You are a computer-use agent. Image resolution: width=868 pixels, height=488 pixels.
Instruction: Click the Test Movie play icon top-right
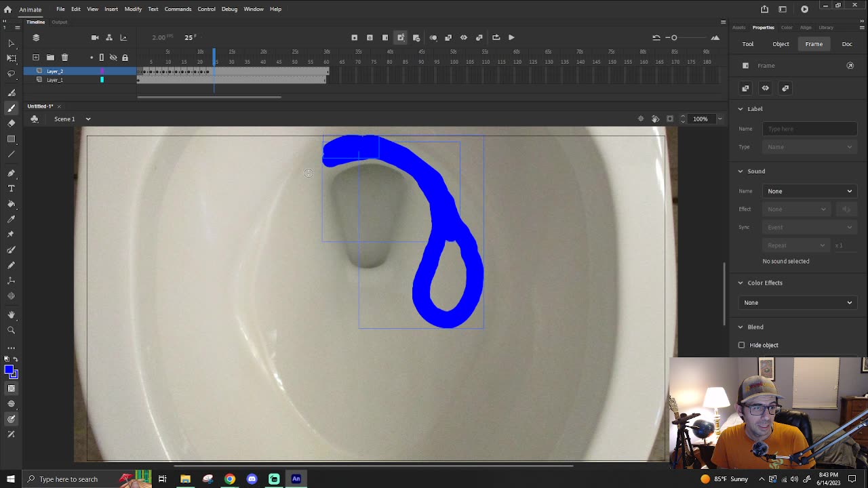tap(804, 9)
